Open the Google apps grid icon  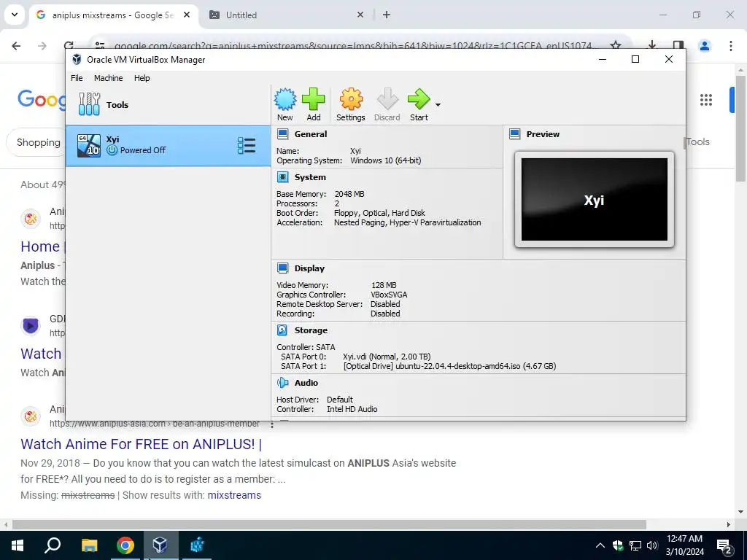pos(706,99)
